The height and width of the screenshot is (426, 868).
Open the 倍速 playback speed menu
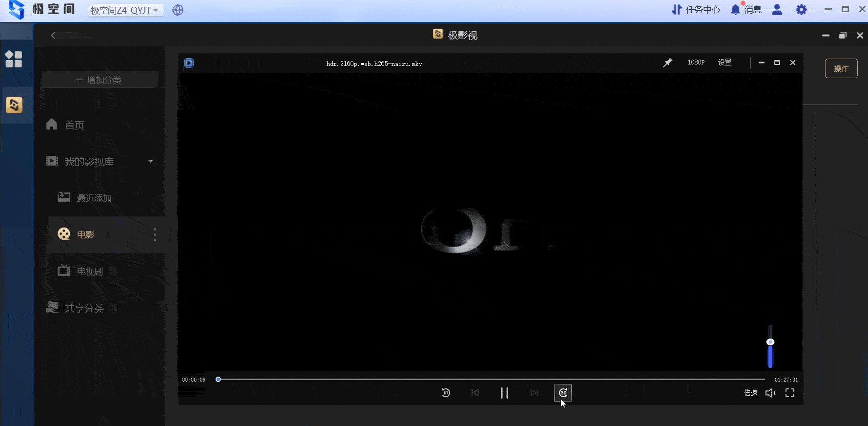click(750, 393)
